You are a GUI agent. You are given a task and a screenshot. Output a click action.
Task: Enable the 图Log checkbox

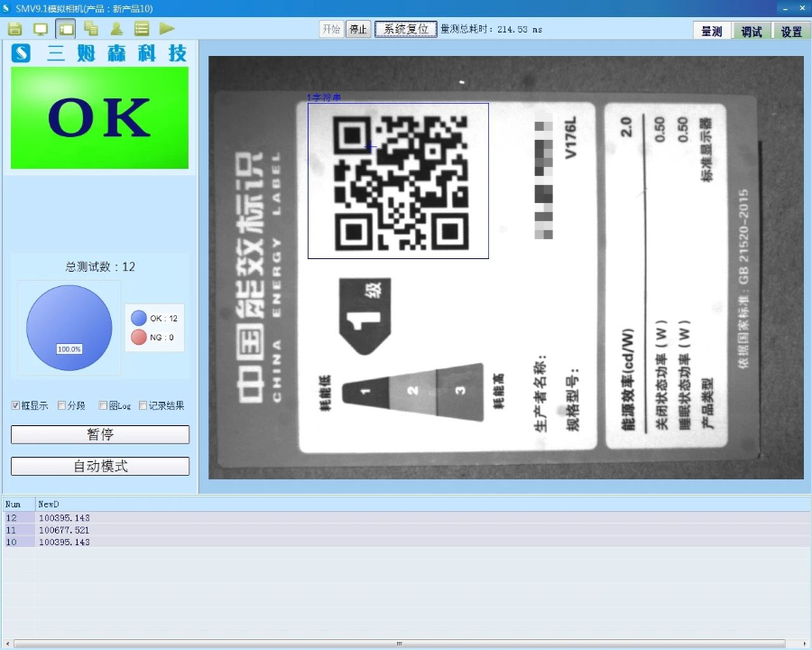[x=103, y=405]
